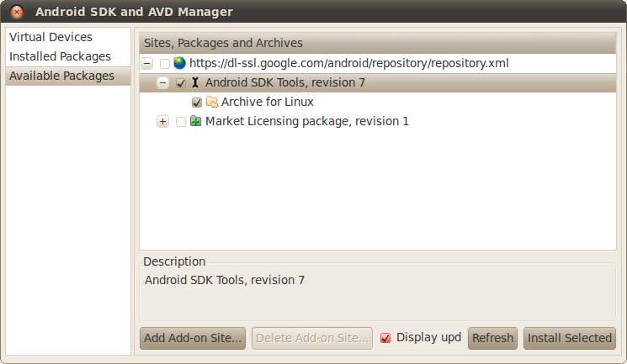
Task: Collapse the repository.xml site node
Action: pyautogui.click(x=147, y=64)
